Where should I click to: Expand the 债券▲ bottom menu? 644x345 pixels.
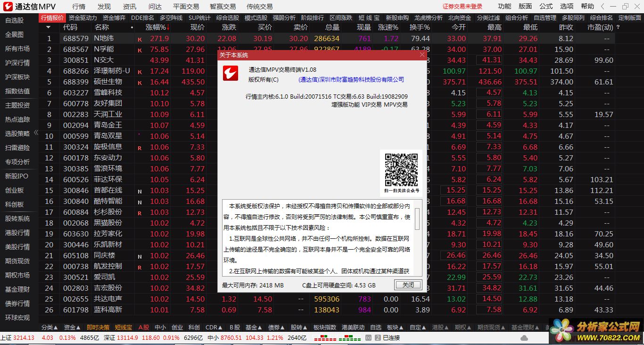pyautogui.click(x=276, y=327)
